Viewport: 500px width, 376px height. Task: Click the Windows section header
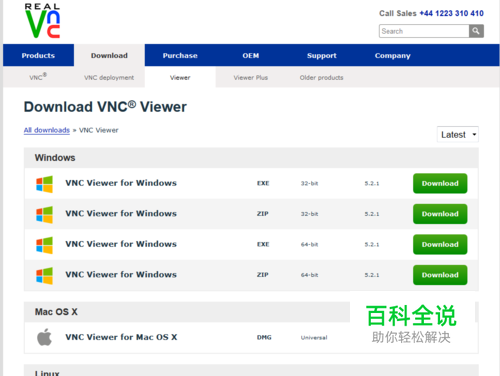tap(251, 158)
